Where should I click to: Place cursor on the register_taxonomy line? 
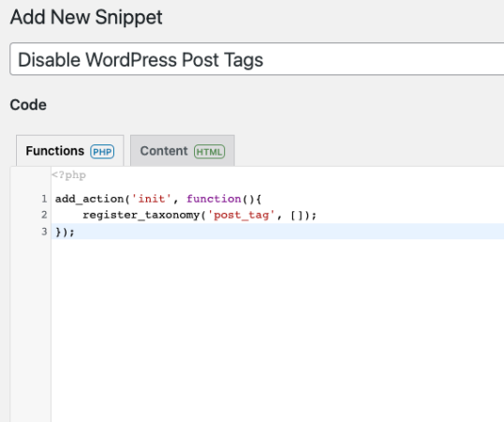(200, 215)
